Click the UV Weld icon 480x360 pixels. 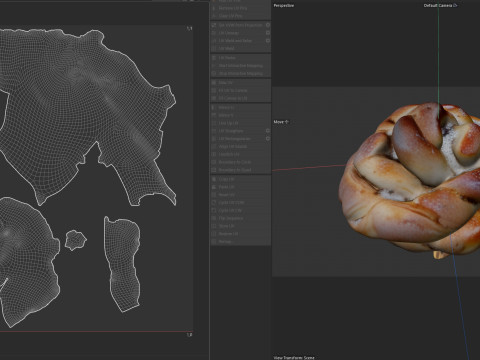[x=214, y=48]
